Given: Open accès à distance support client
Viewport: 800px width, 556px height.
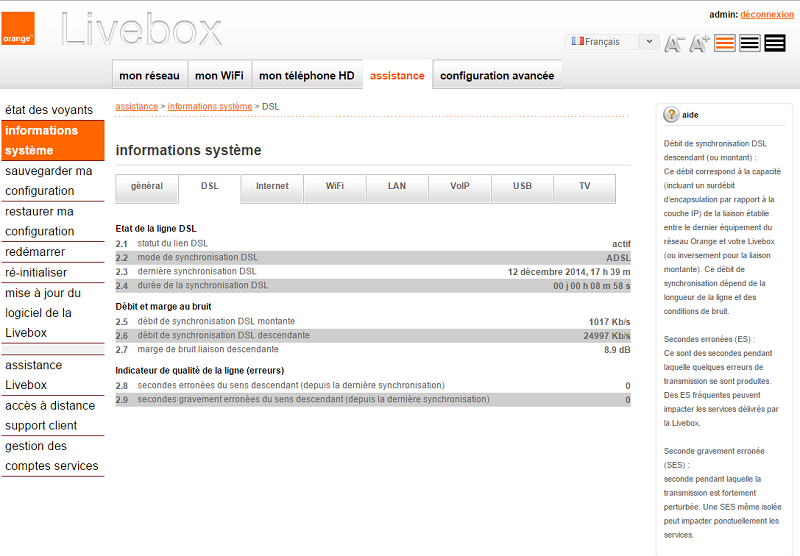Looking at the screenshot, I should coord(53,415).
